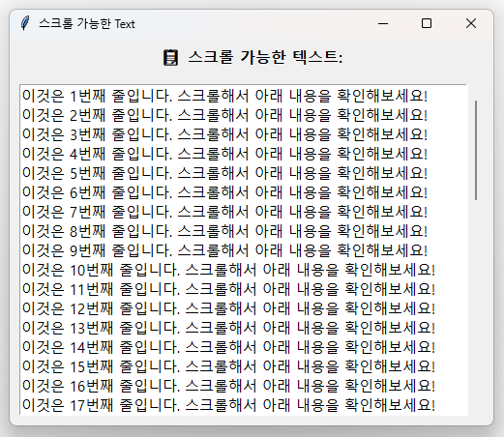Click the line '이것은 3번째 줄입니다'
This screenshot has width=504, height=437.
(x=224, y=134)
